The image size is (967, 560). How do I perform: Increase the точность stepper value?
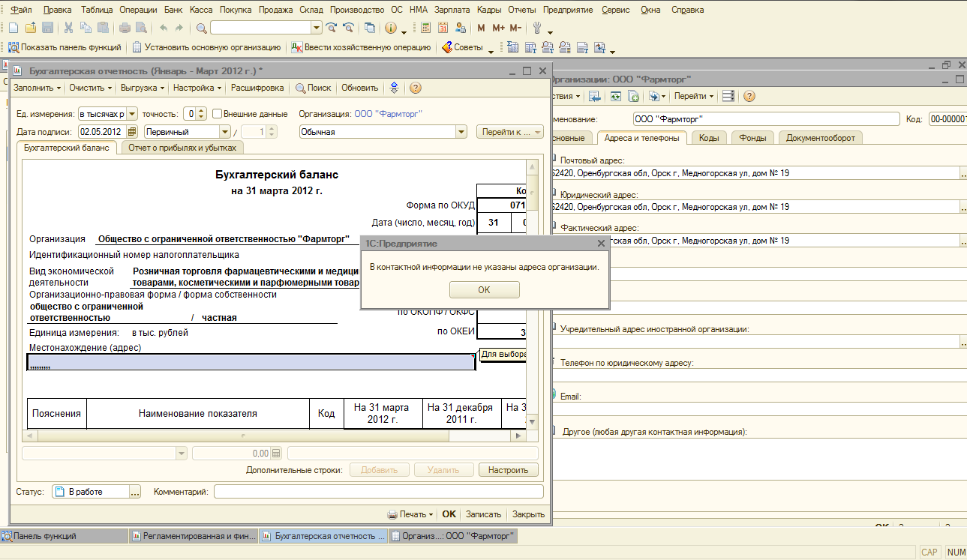coord(201,111)
